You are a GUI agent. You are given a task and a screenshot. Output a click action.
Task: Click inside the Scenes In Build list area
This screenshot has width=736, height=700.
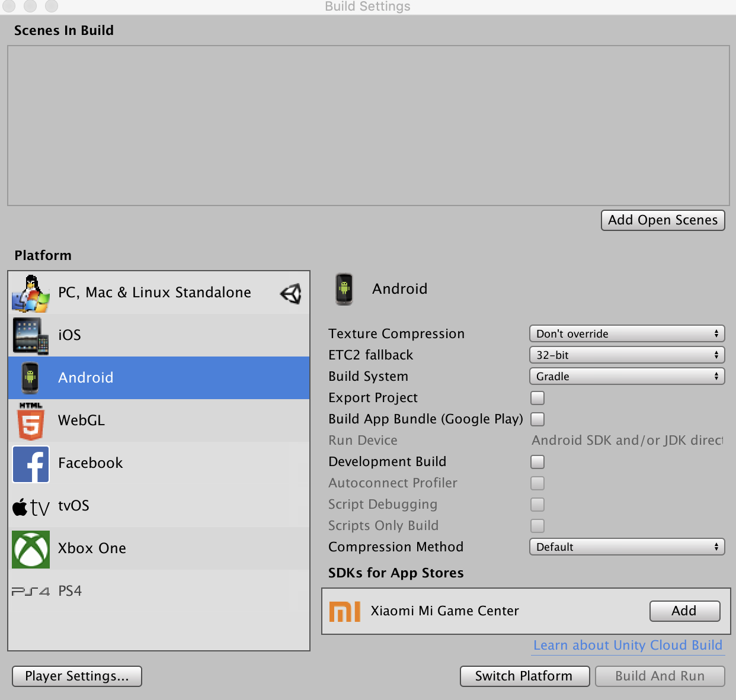coord(369,126)
